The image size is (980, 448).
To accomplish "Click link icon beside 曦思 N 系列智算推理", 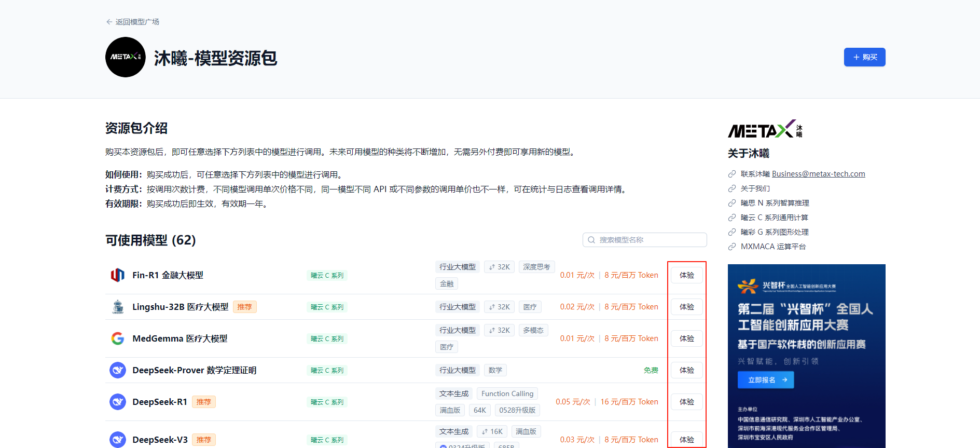I will [x=732, y=203].
